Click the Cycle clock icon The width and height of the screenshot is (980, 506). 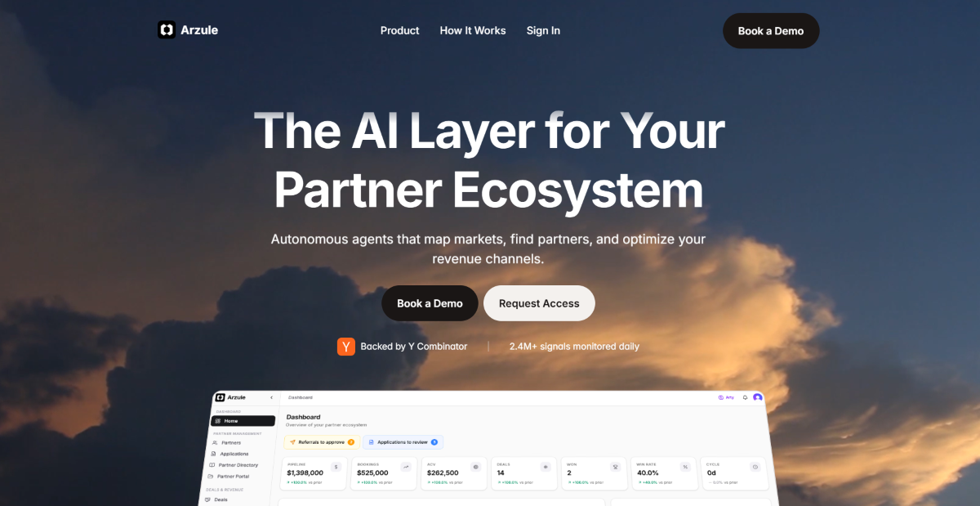[x=755, y=467]
